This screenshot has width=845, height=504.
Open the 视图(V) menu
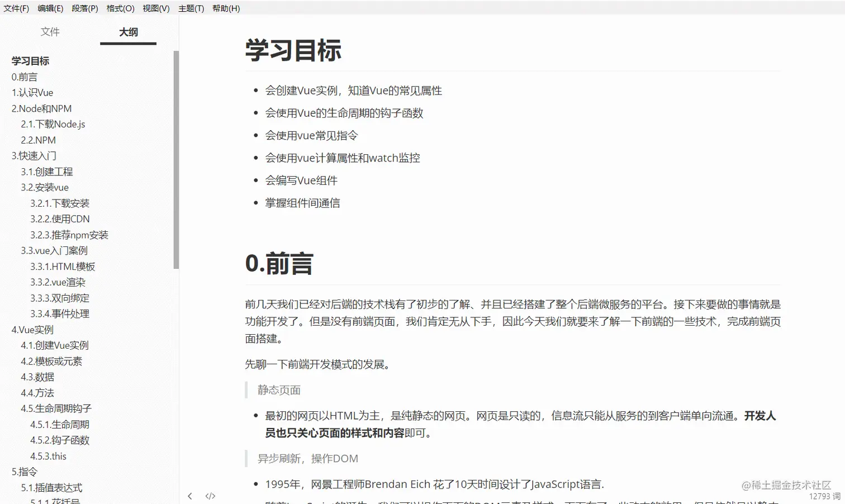coord(156,8)
